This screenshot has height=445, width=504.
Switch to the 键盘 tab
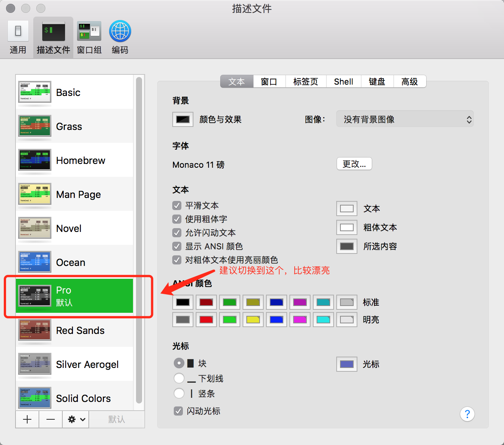pyautogui.click(x=377, y=82)
